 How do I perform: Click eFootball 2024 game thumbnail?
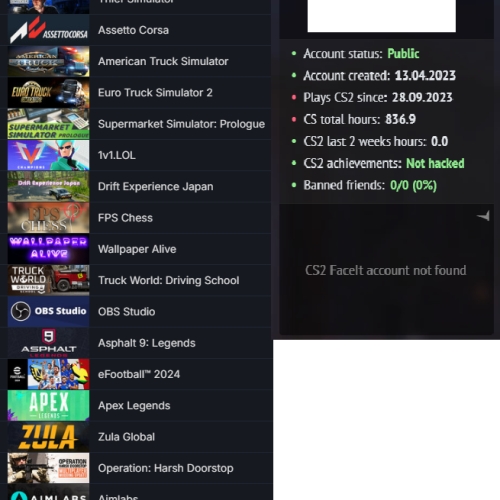pyautogui.click(x=48, y=374)
